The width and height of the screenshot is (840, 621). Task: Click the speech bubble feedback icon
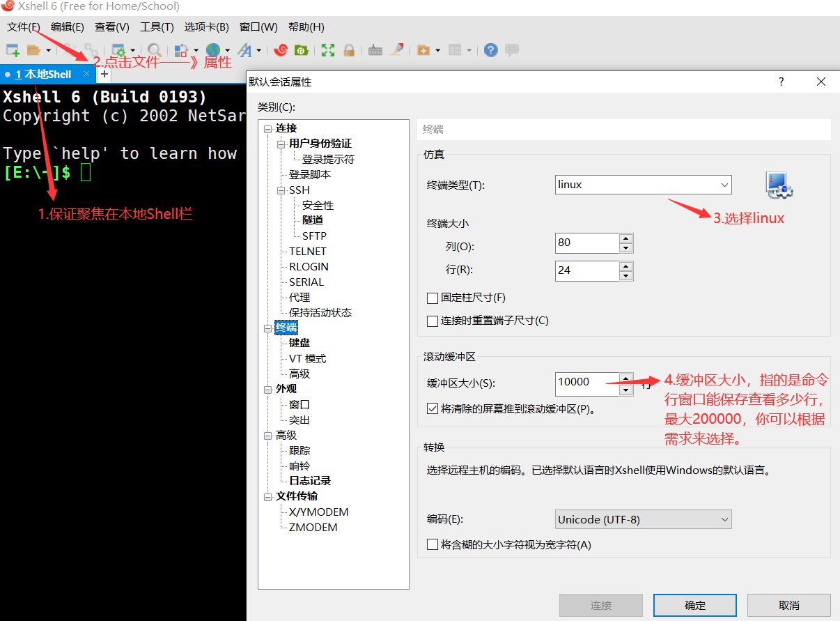512,50
